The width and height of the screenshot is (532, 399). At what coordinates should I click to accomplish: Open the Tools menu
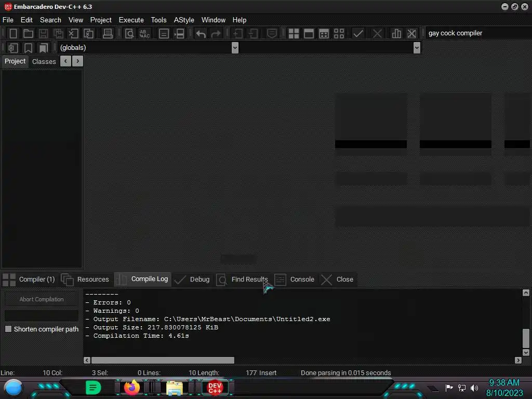[x=159, y=20]
